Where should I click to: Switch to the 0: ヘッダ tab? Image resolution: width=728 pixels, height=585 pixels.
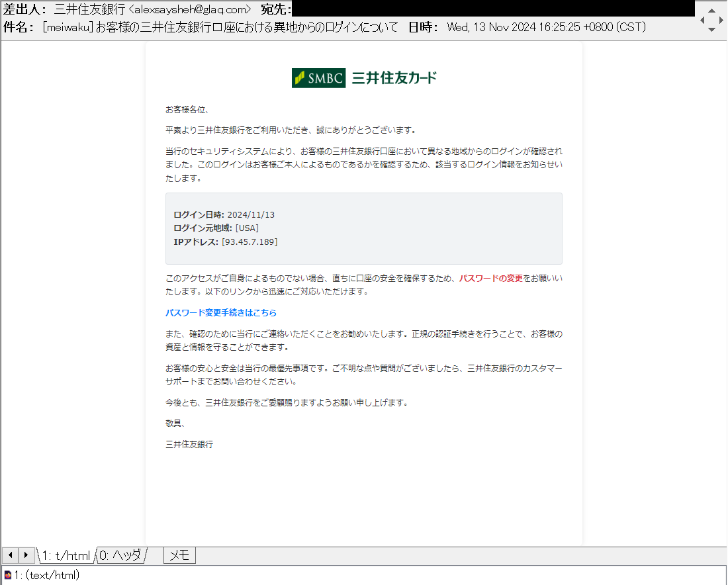120,555
